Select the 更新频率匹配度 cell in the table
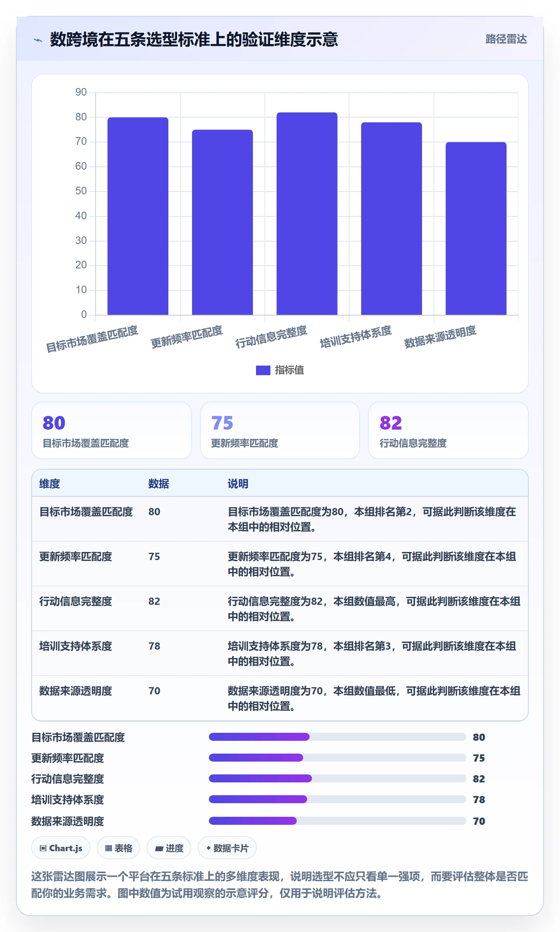The width and height of the screenshot is (560, 932). click(x=76, y=556)
